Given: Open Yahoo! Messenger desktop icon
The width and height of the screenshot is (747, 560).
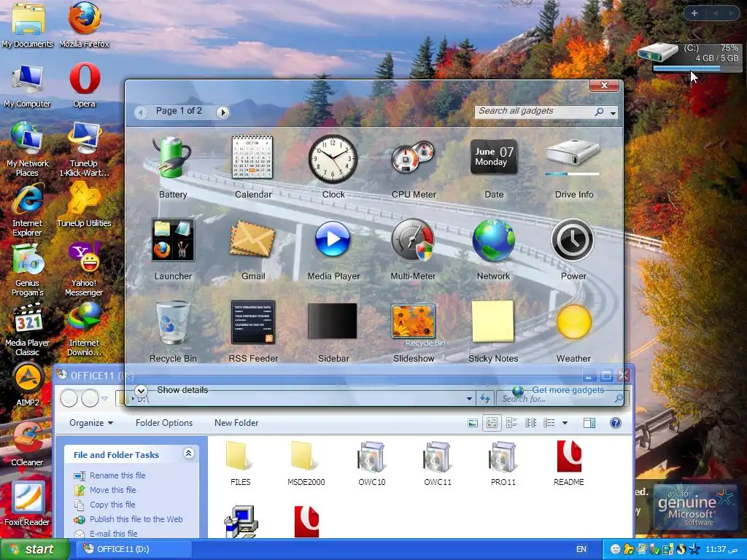Looking at the screenshot, I should click(85, 269).
